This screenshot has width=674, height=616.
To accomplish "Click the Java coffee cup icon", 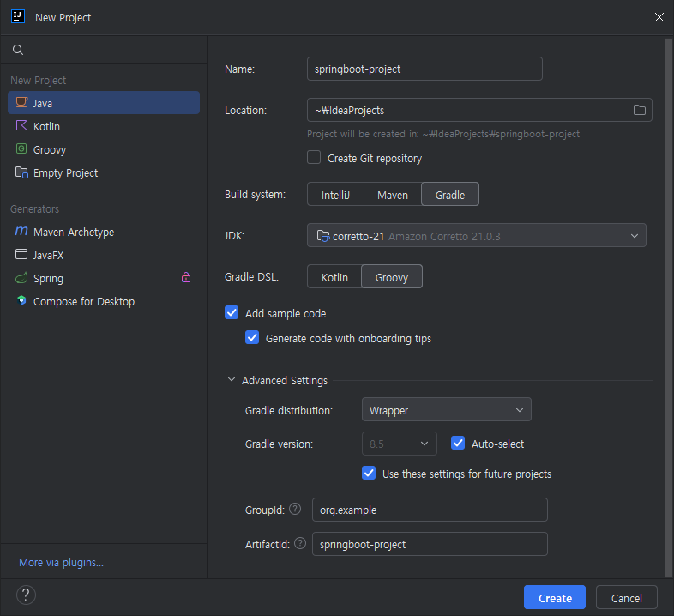I will click(x=21, y=102).
